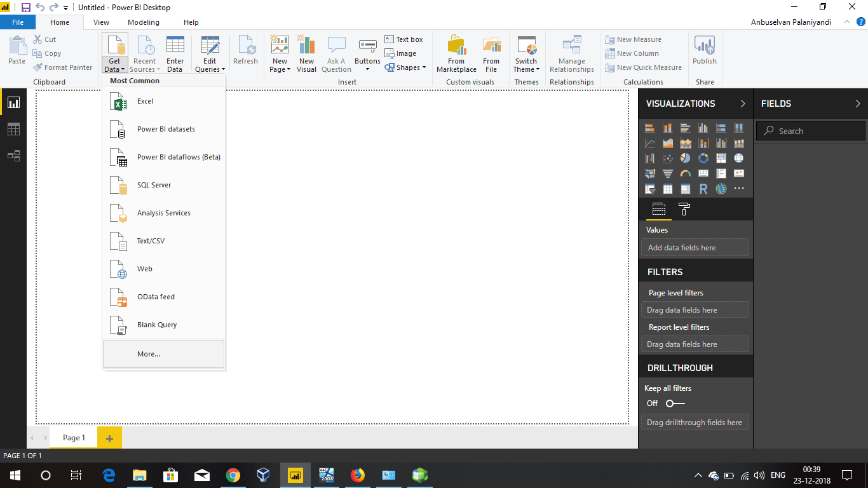
Task: Open the Recent Sources dropdown
Action: tap(146, 65)
